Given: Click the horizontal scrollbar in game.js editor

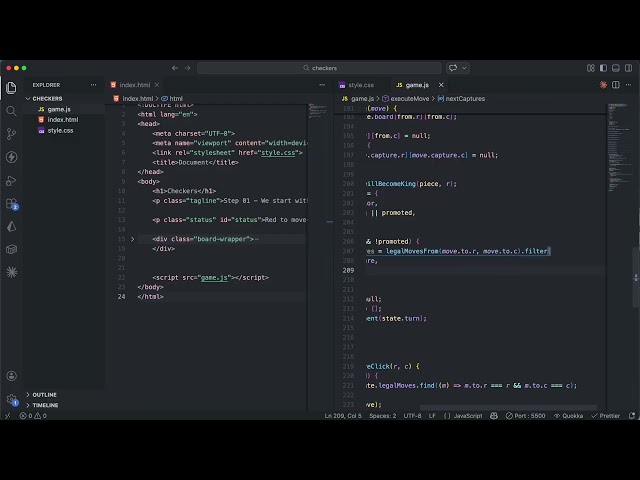Looking at the screenshot, I should pos(508,407).
